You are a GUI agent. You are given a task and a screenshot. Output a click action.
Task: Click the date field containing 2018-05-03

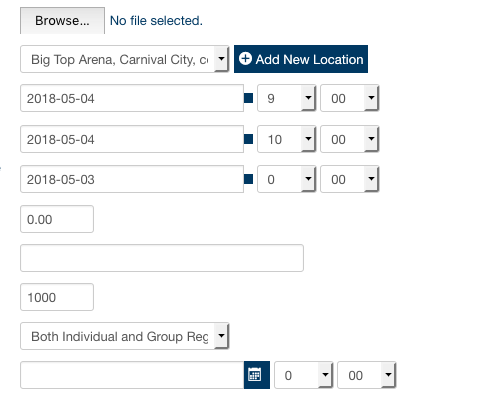pos(132,179)
